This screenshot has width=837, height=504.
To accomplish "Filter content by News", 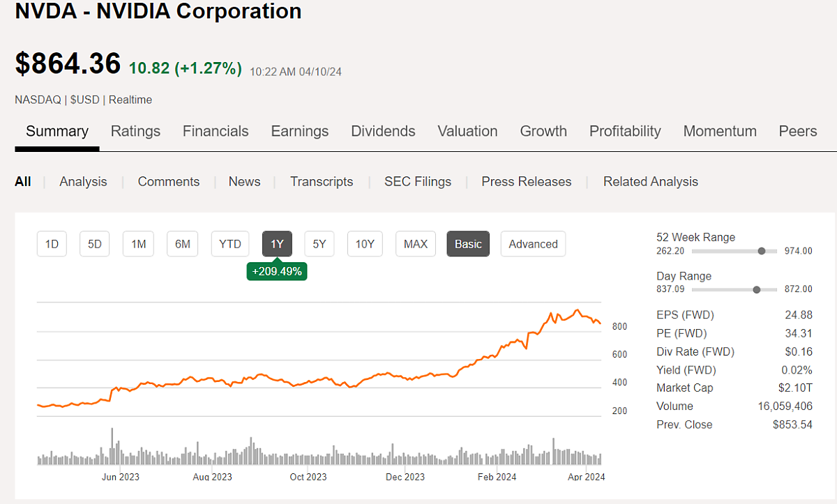I will tap(244, 181).
